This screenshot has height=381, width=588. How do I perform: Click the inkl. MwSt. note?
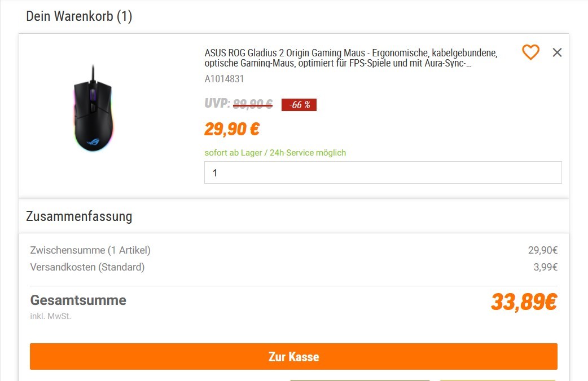pyautogui.click(x=51, y=316)
